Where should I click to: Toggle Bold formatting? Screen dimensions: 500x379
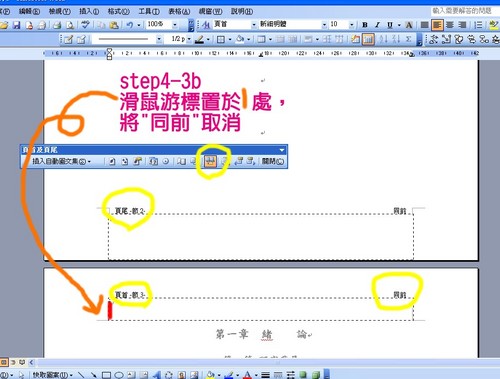pyautogui.click(x=365, y=25)
